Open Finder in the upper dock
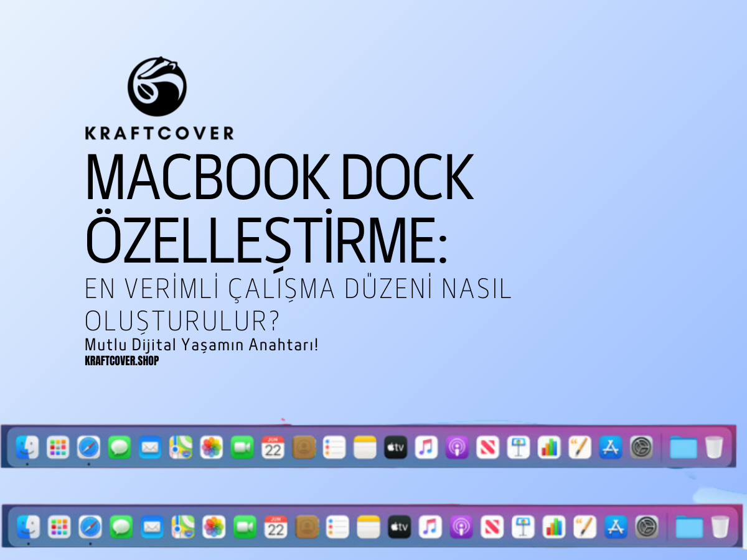 [x=27, y=447]
